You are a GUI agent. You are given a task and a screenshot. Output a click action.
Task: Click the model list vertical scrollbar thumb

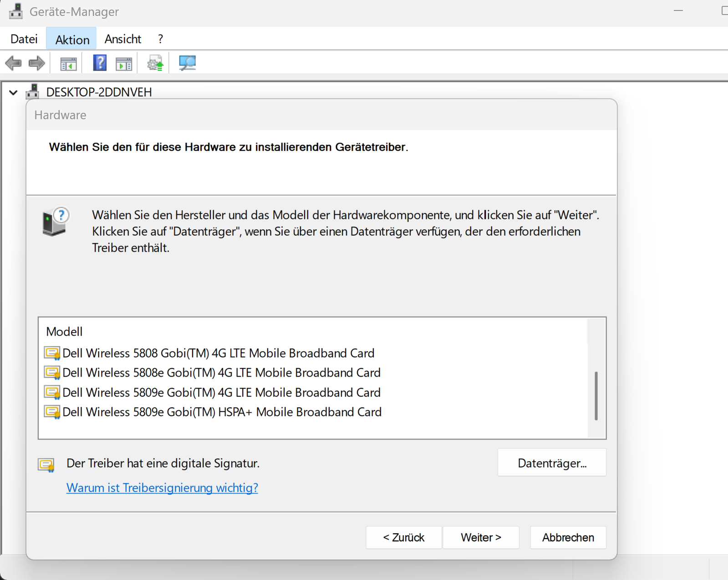(596, 396)
